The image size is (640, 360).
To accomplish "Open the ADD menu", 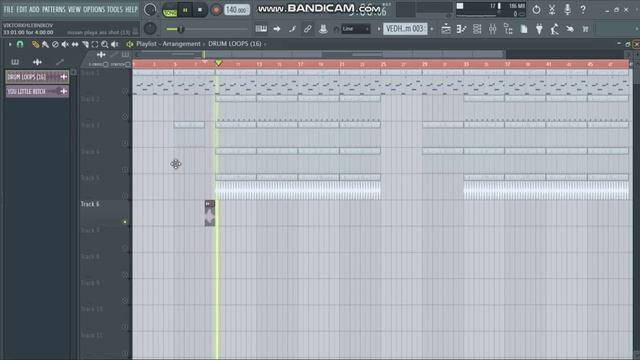I will pyautogui.click(x=34, y=9).
